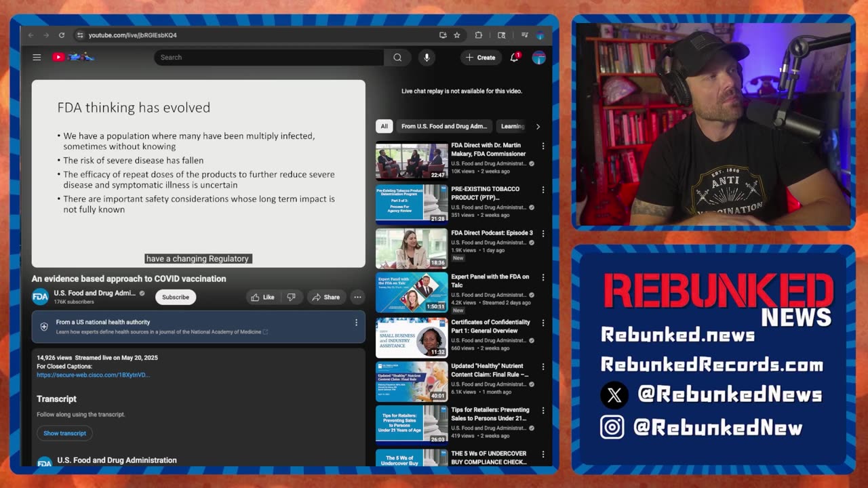Image resolution: width=868 pixels, height=488 pixels.
Task: Go to YouTube home via logo
Action: 73,58
